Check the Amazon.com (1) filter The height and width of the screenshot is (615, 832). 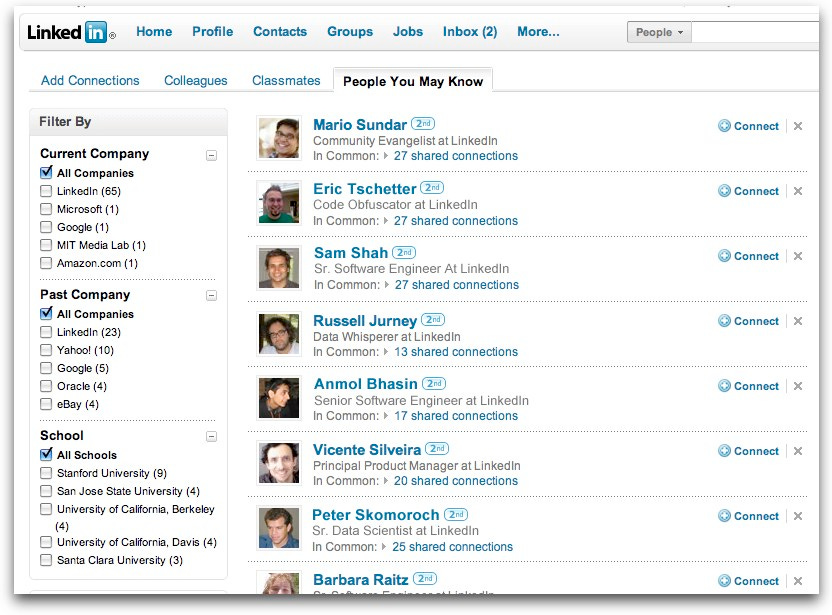point(46,263)
